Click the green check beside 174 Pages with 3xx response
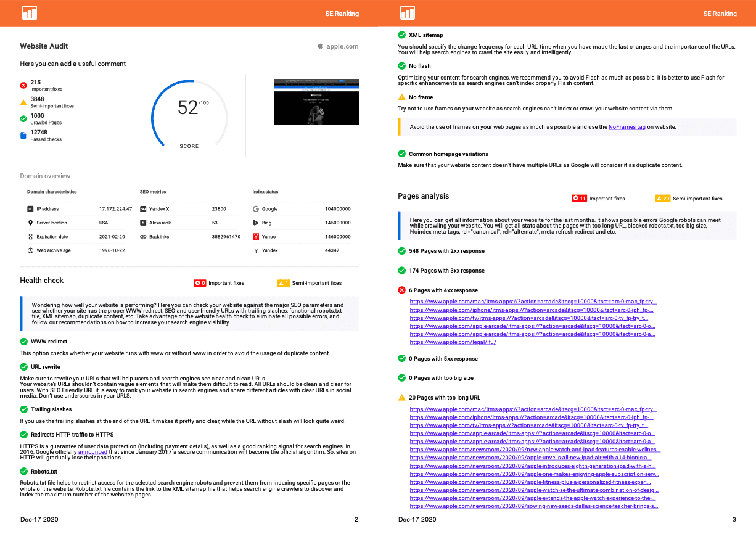Image resolution: width=756 pixels, height=534 pixels. coord(402,271)
